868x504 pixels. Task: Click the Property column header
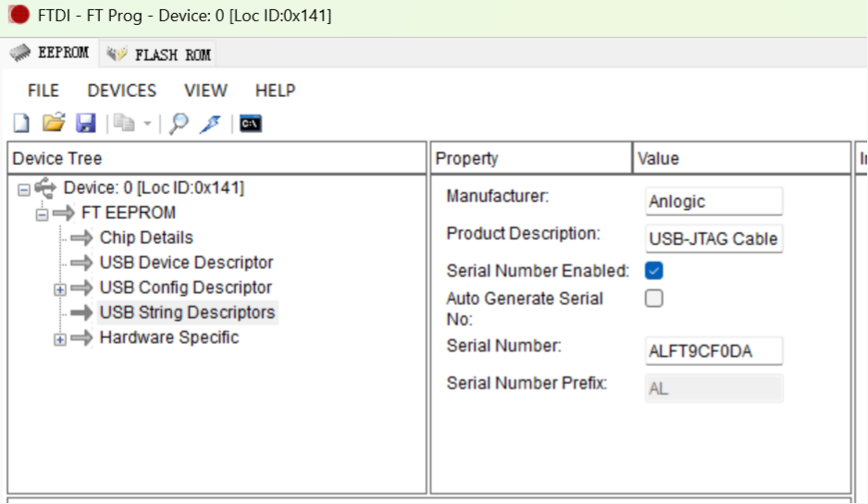coord(531,158)
